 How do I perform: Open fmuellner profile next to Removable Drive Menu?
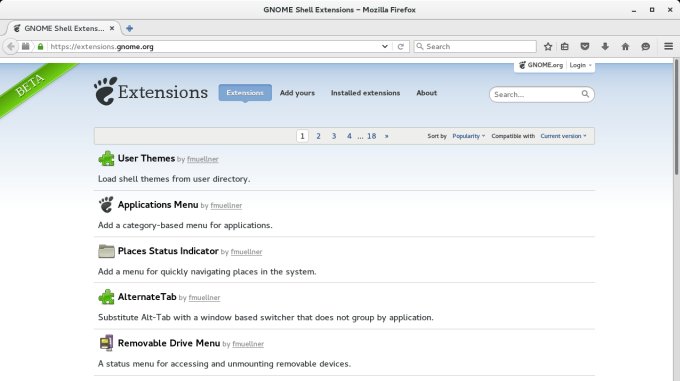tap(248, 344)
